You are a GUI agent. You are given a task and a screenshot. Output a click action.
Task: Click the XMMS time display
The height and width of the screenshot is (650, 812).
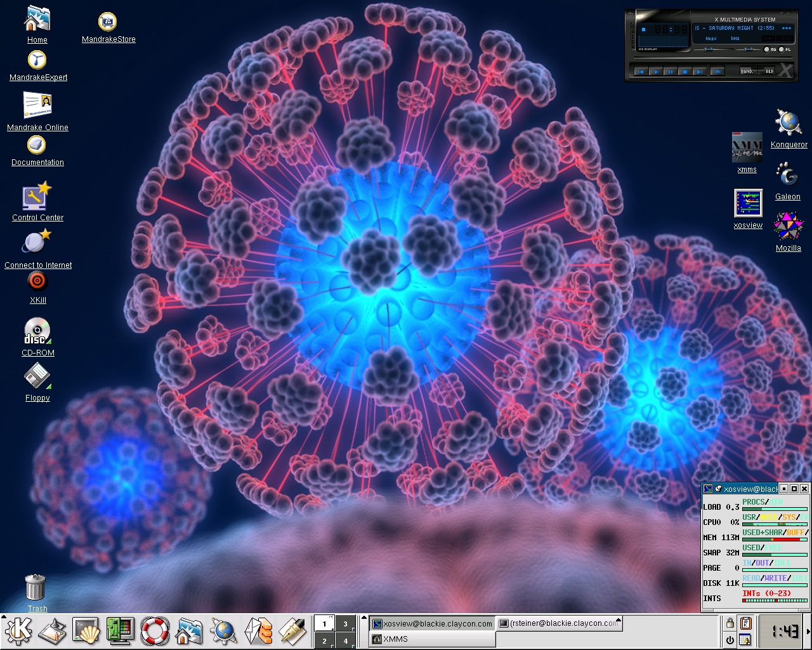671,29
